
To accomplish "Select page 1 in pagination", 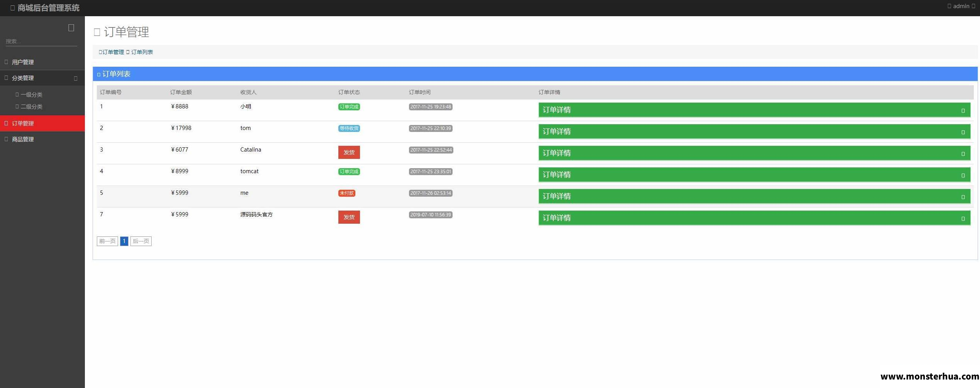I will [124, 241].
